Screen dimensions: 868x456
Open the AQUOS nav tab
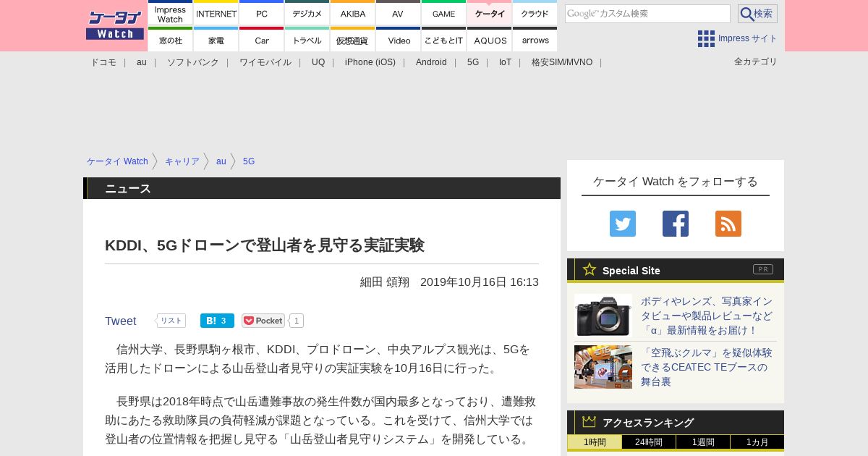tap(490, 40)
